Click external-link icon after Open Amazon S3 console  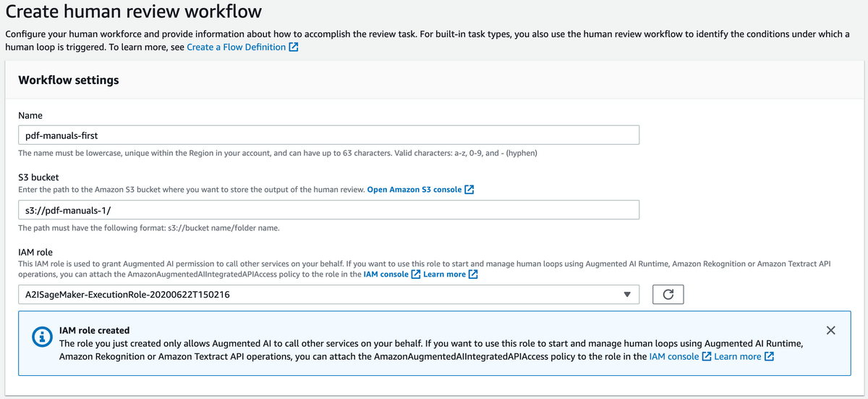point(469,190)
